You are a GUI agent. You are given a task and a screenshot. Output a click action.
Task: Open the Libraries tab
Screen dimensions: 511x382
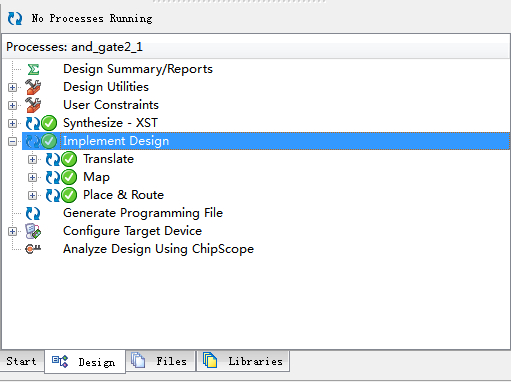coord(243,361)
